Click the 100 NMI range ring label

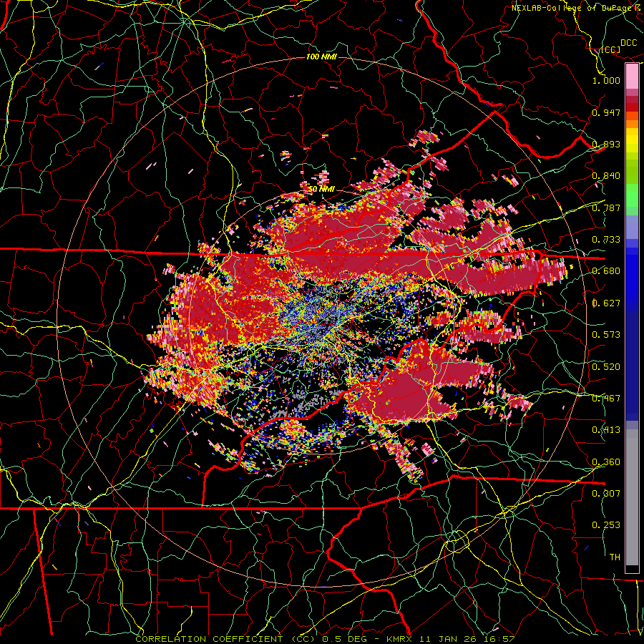click(x=321, y=57)
